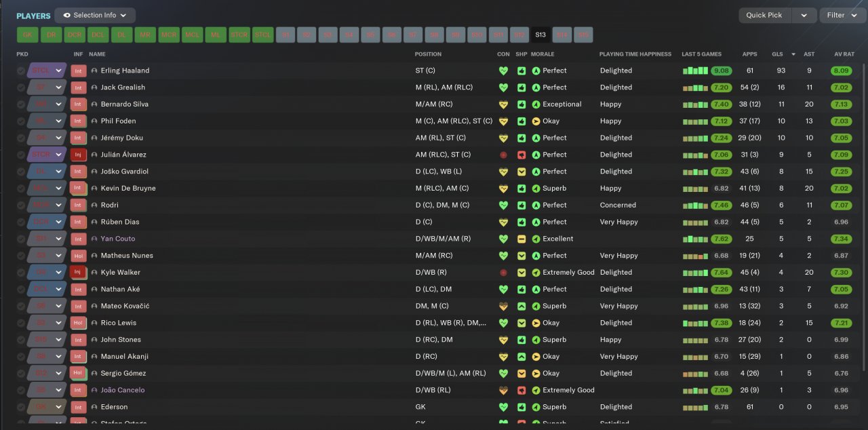Open Erling Haaland's player profile
This screenshot has width=868, height=430.
pos(125,71)
